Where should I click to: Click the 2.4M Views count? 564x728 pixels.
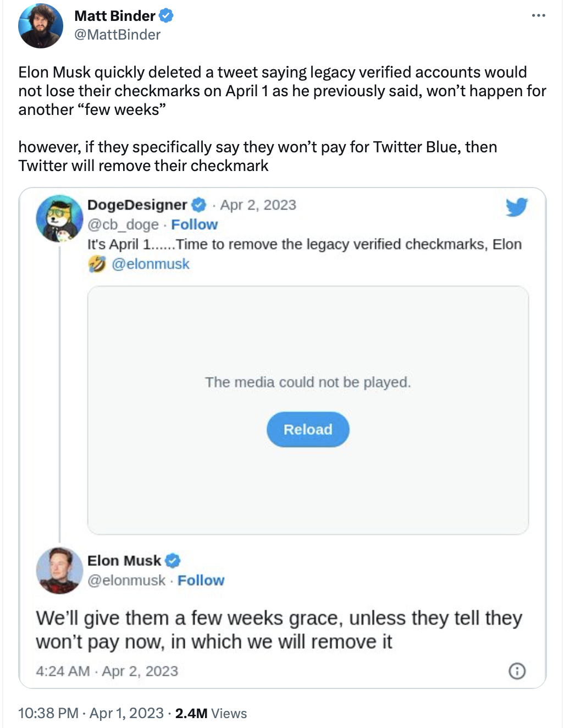[211, 713]
